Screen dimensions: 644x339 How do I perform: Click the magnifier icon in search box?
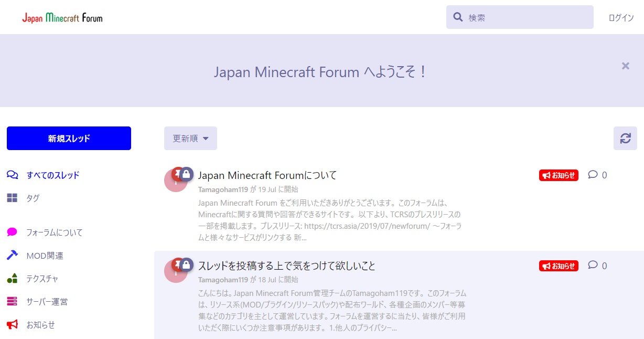coord(458,17)
